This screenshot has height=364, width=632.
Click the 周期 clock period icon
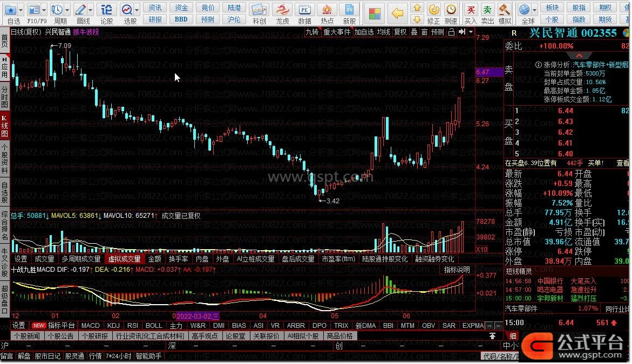click(57, 10)
